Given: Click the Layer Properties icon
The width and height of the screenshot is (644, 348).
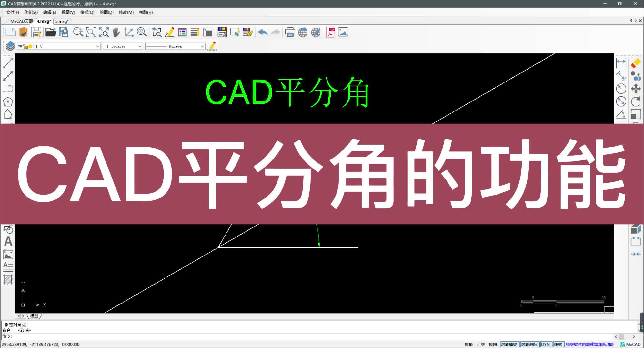Looking at the screenshot, I should pos(9,46).
